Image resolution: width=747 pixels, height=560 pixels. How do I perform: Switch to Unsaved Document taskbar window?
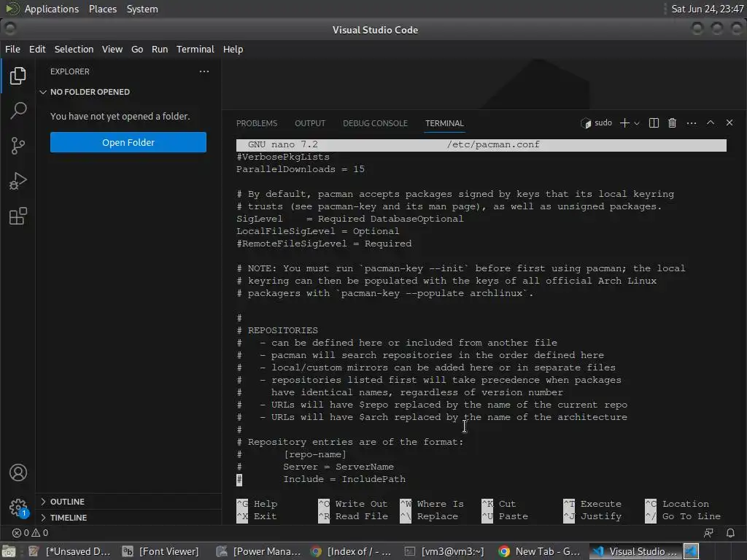[69, 551]
